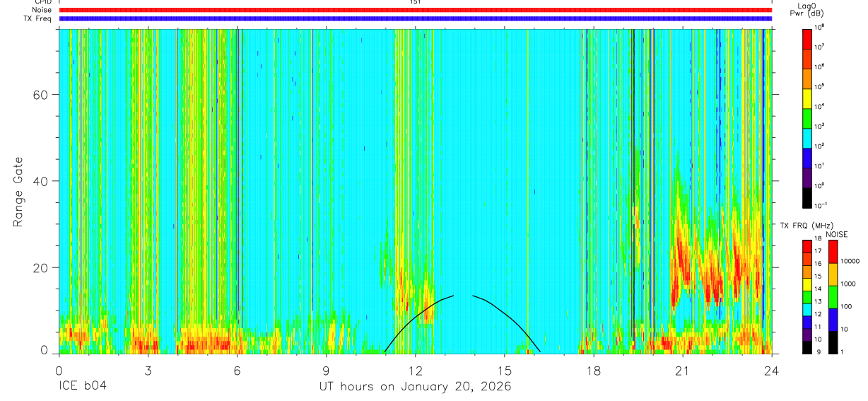Click the x-axis tick label '3'

(148, 370)
